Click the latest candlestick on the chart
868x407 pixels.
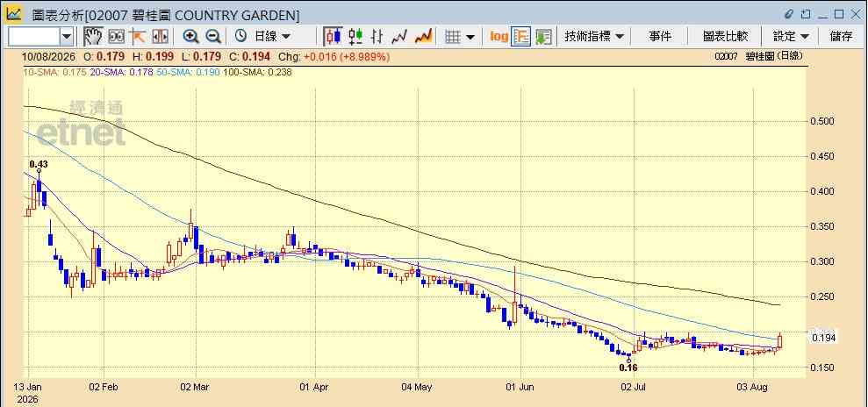tap(780, 340)
